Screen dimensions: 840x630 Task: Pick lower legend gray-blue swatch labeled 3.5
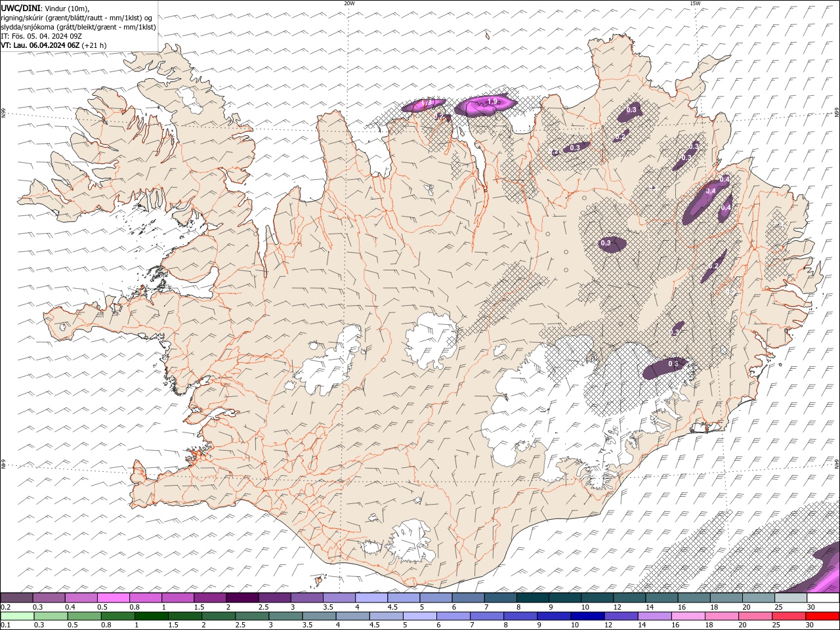pyautogui.click(x=320, y=616)
